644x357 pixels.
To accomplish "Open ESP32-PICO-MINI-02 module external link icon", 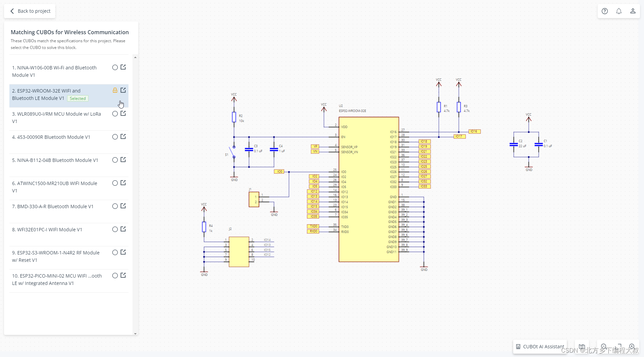I will pyautogui.click(x=123, y=275).
